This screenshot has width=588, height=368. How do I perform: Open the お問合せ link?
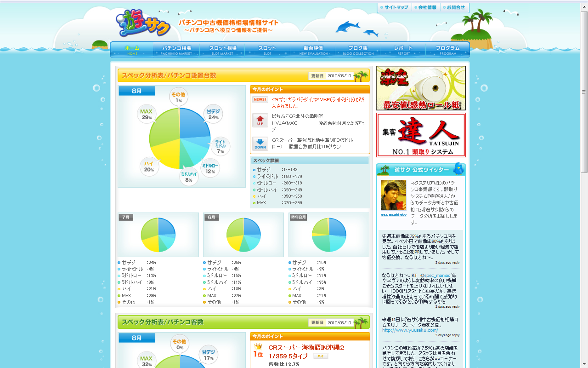pyautogui.click(x=454, y=7)
